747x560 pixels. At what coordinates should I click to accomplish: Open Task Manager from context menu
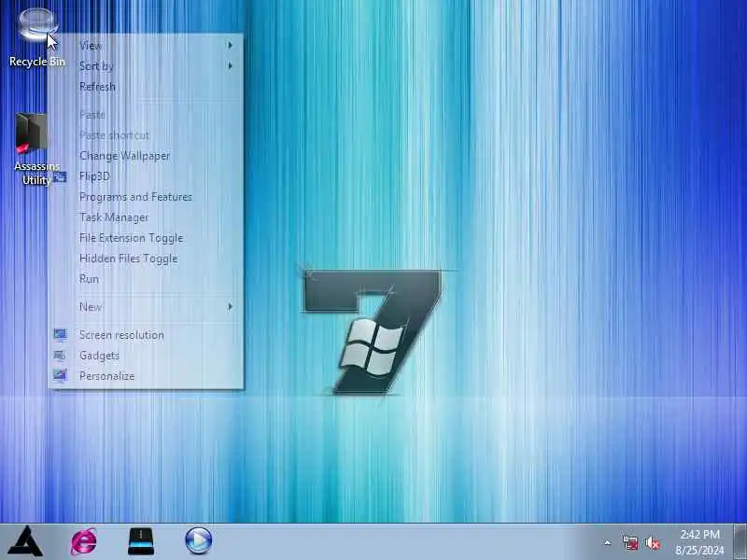pyautogui.click(x=147, y=217)
